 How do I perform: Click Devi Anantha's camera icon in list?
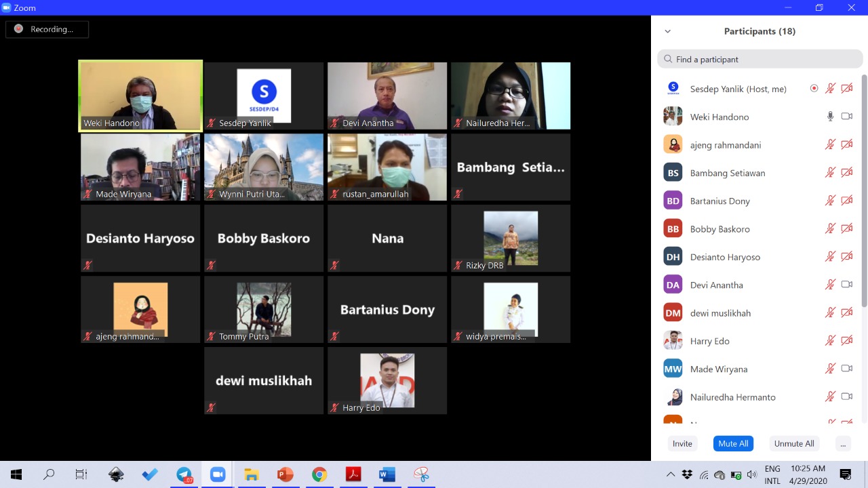point(846,285)
